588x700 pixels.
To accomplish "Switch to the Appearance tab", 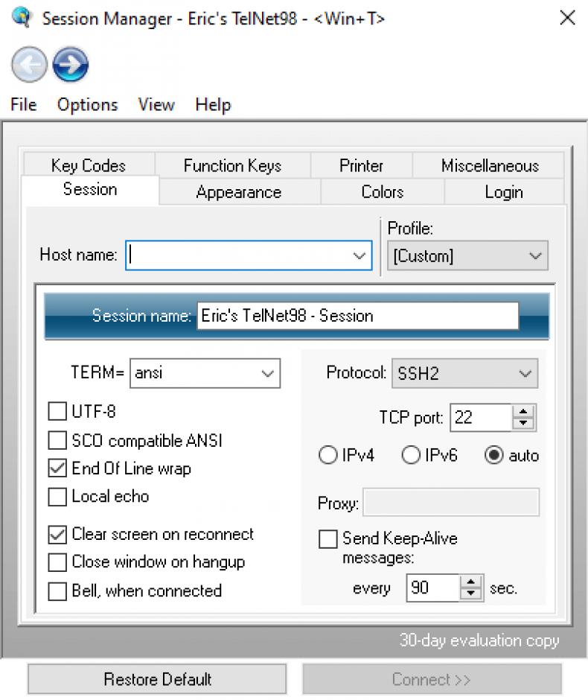I will [239, 192].
